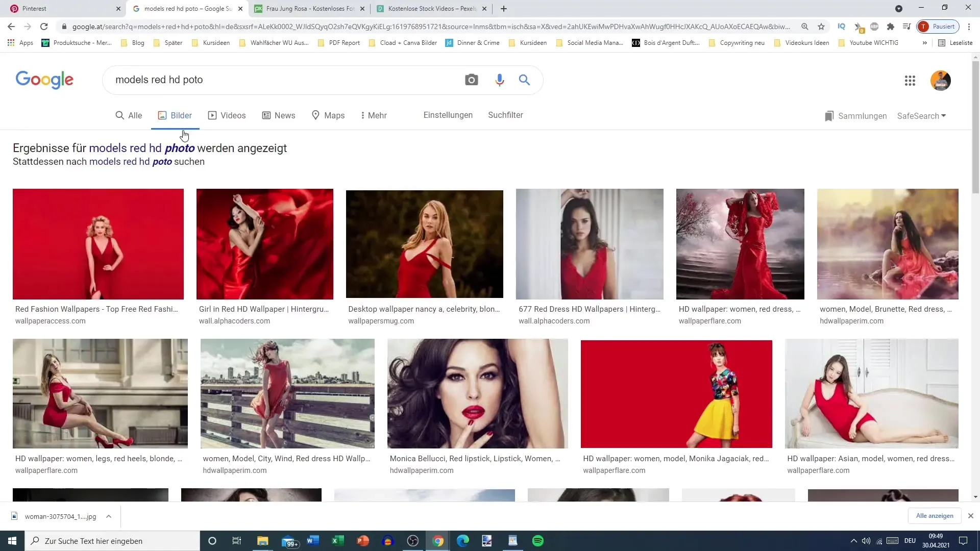Select the Videos tab in search results
The height and width of the screenshot is (551, 980).
[233, 115]
